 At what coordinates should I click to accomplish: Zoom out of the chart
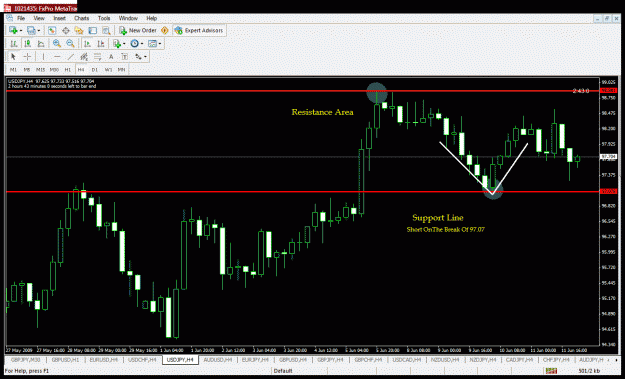click(71, 43)
